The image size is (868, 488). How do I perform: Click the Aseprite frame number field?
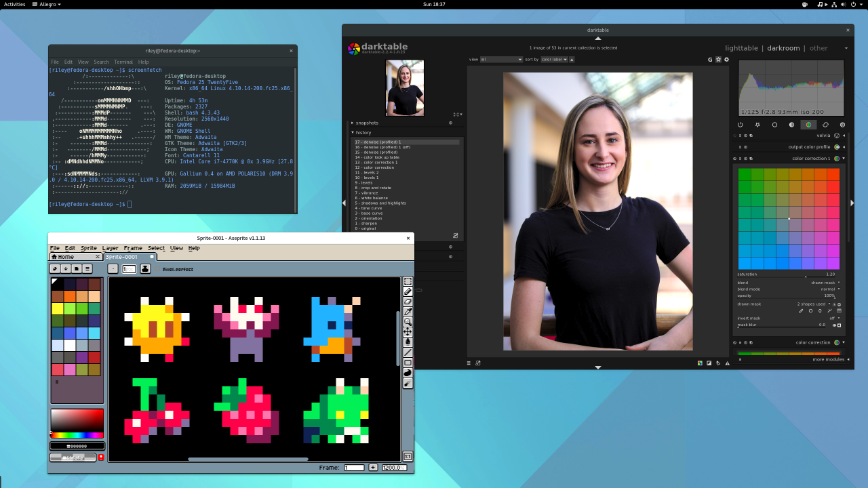(354, 468)
